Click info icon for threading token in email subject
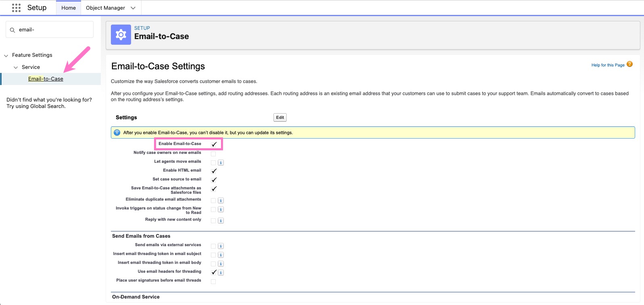Image resolution: width=644 pixels, height=305 pixels. point(221,255)
